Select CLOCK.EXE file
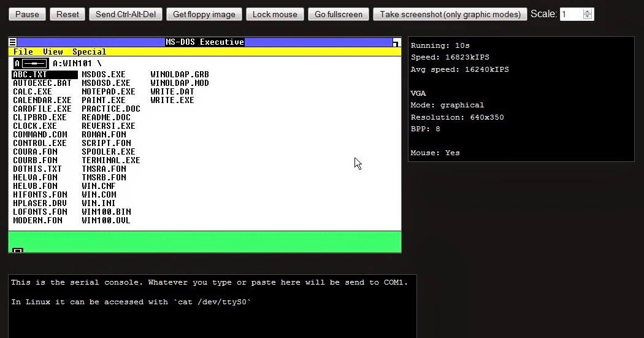This screenshot has width=644, height=338. 35,126
